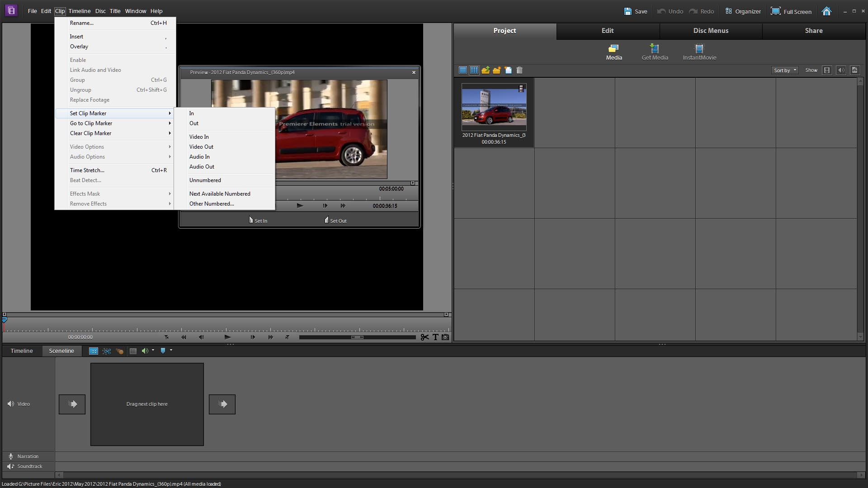Viewport: 868px width, 488px height.
Task: Click the trash icon to delete media
Action: (x=519, y=70)
